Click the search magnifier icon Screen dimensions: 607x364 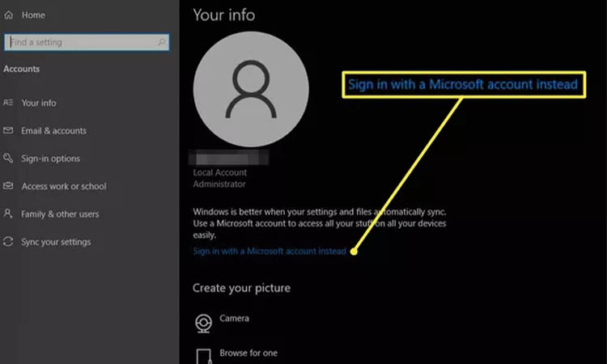click(x=162, y=42)
